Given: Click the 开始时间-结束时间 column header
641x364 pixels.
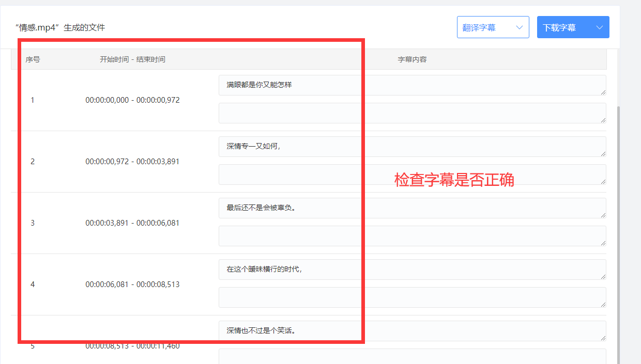Looking at the screenshot, I should pos(132,59).
